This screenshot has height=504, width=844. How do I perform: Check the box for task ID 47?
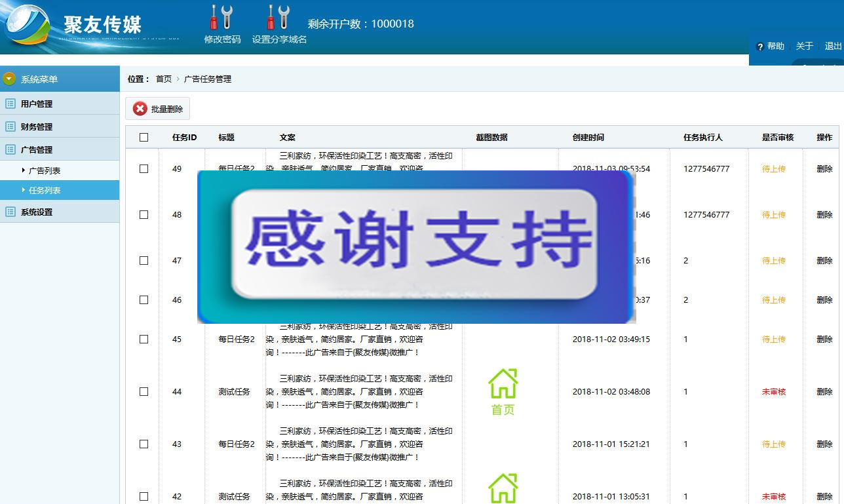click(144, 260)
